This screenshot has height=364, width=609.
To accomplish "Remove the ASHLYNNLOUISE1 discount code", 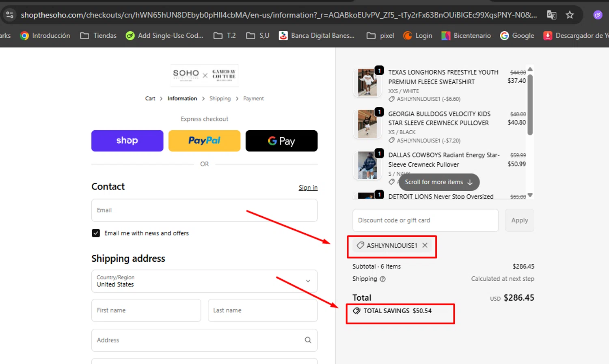I will click(425, 246).
